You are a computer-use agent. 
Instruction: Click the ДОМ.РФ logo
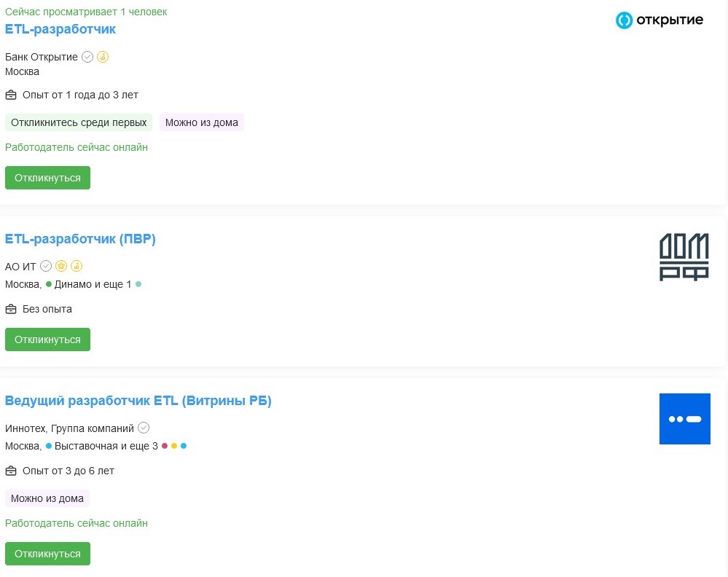[684, 256]
